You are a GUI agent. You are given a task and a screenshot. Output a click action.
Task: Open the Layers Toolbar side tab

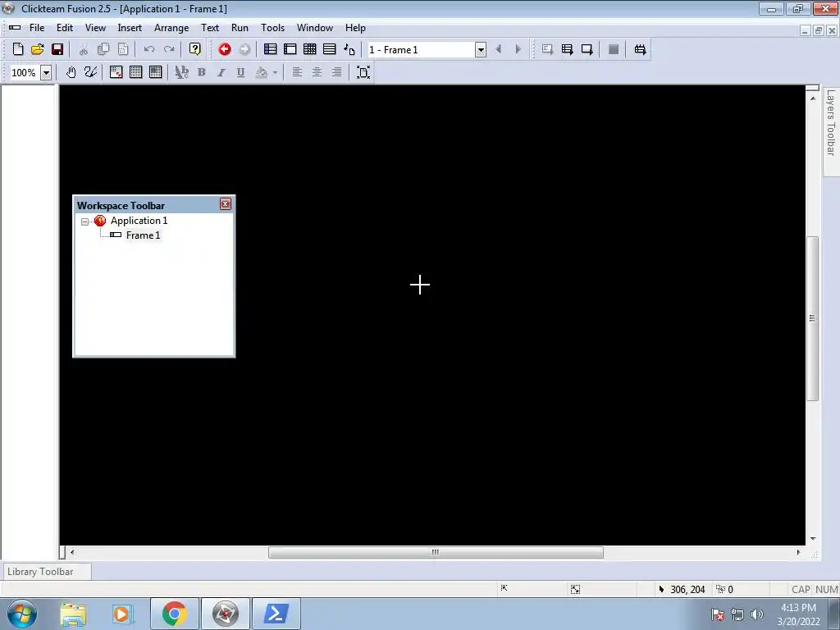(831, 132)
